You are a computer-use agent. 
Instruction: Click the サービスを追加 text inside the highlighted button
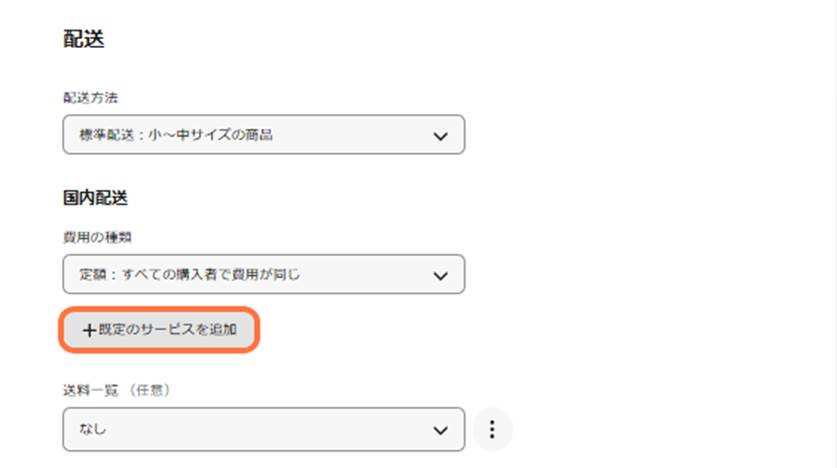(x=188, y=330)
